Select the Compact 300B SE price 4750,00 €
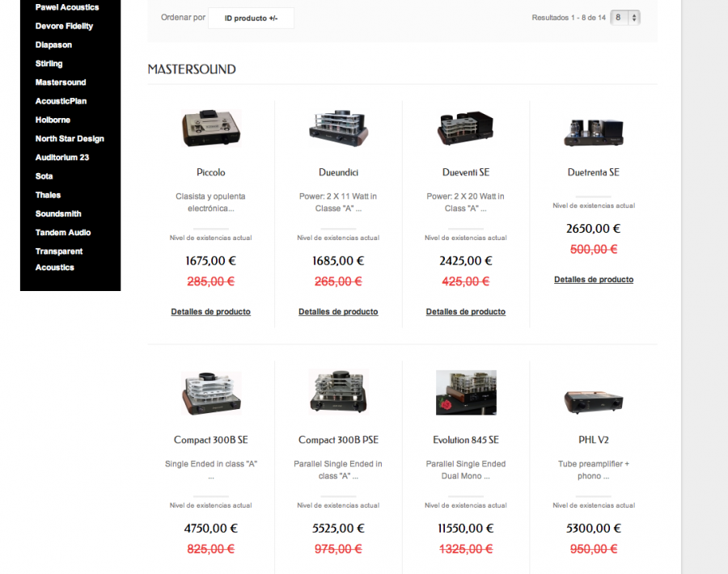 point(211,529)
